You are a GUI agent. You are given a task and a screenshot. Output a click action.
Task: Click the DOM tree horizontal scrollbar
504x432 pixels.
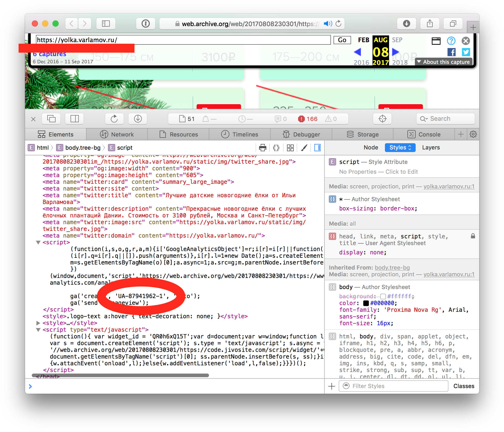(x=120, y=375)
